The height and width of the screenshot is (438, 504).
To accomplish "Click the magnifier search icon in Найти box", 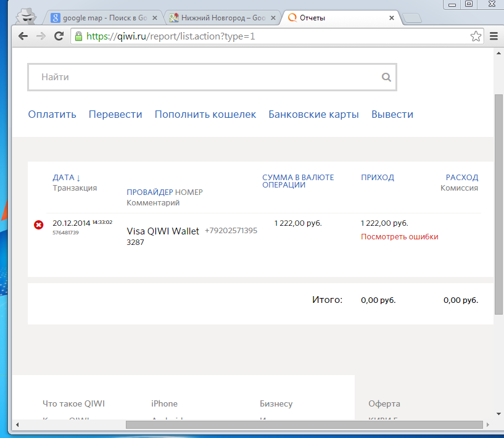I will (x=386, y=77).
